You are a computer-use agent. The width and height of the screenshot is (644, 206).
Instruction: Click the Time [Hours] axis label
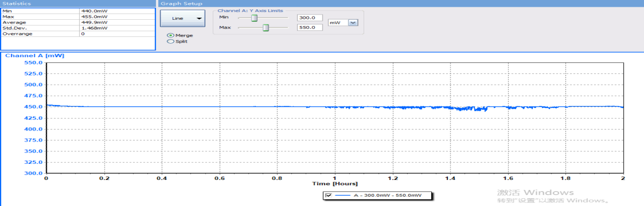(x=334, y=184)
